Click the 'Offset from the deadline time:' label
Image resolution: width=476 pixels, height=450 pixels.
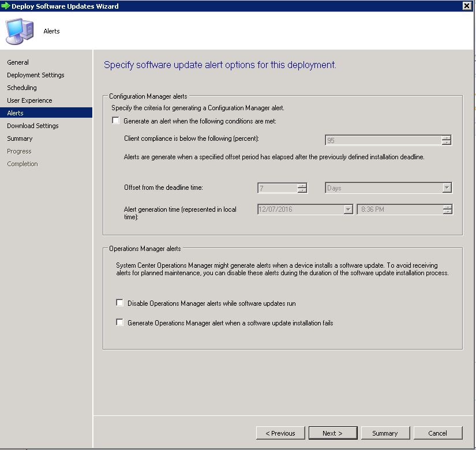pos(163,187)
